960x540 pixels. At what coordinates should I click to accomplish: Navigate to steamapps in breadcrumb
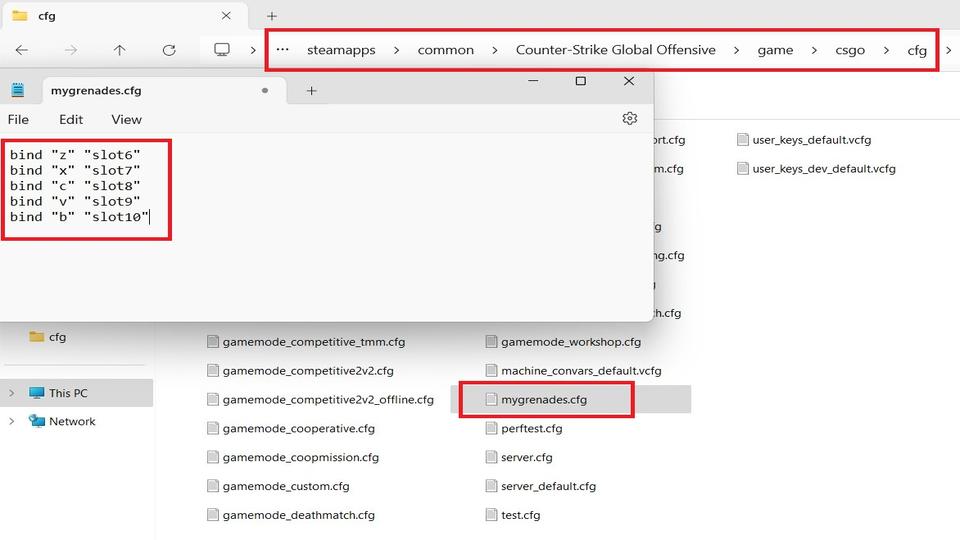click(341, 50)
